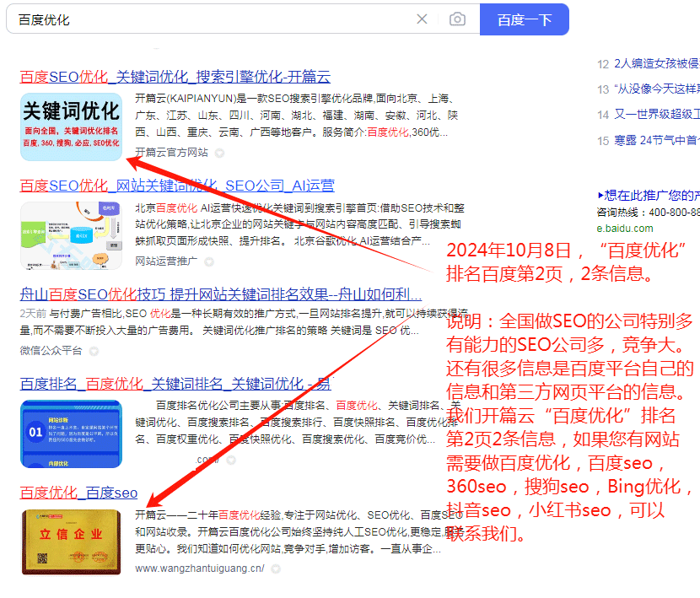The width and height of the screenshot is (700, 598).
Task: Open result 百度SEO优化_关键词优化_搜索引擎优化-开篇云
Action: coord(175,77)
